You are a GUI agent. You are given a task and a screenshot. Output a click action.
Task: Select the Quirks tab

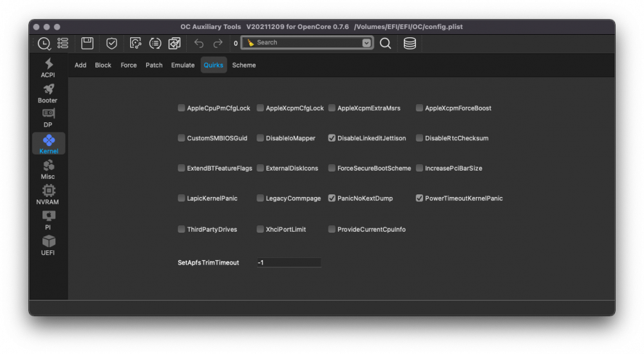[x=214, y=65]
